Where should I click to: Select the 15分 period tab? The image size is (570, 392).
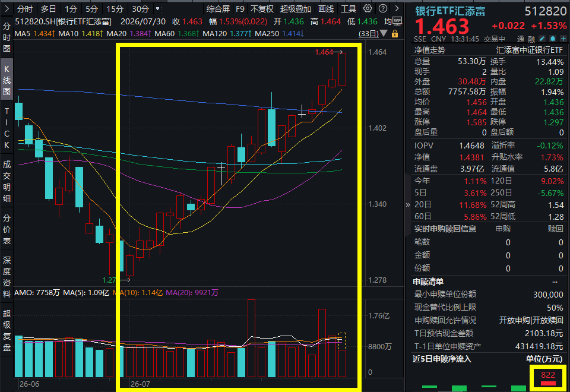pos(115,9)
